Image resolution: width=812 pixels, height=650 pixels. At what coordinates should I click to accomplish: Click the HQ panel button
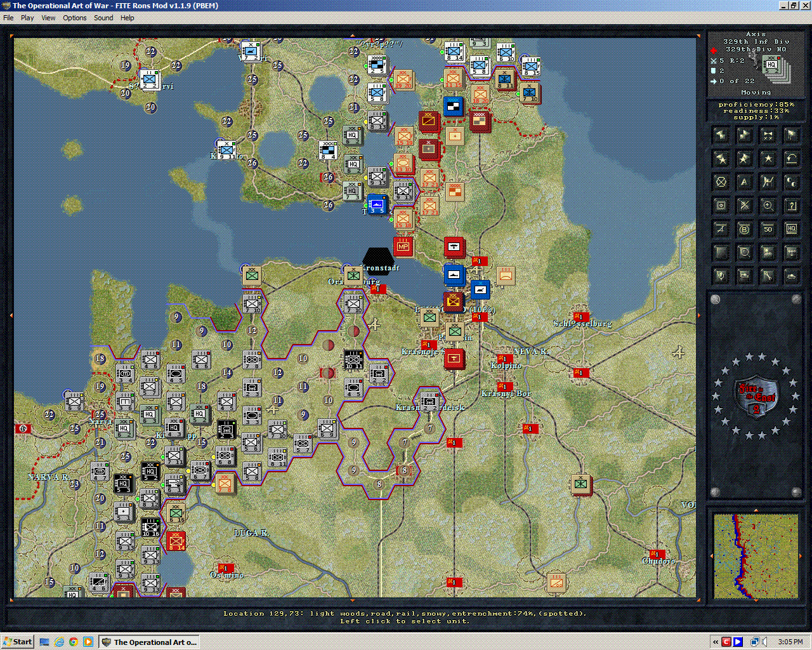[791, 229]
